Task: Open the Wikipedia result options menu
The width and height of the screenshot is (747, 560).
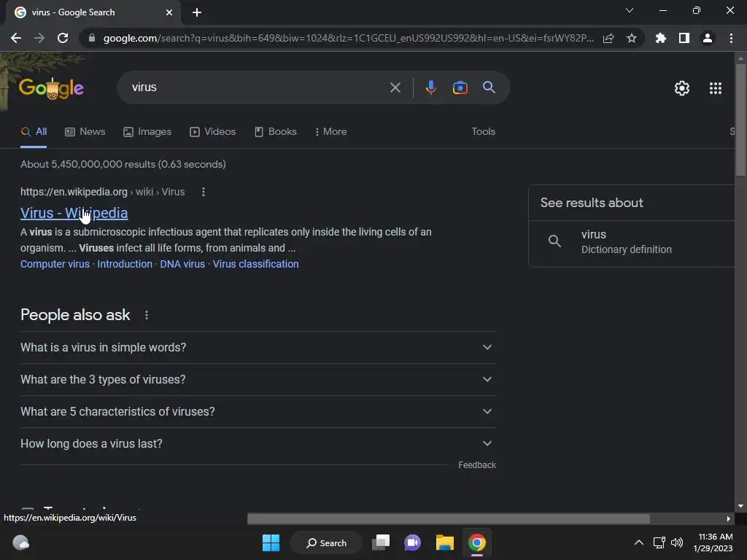Action: (x=204, y=192)
